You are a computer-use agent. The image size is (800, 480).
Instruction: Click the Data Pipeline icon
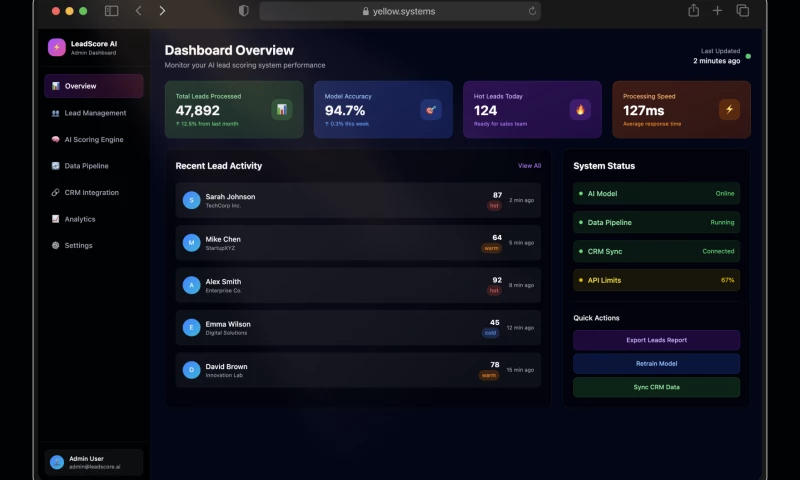56,166
